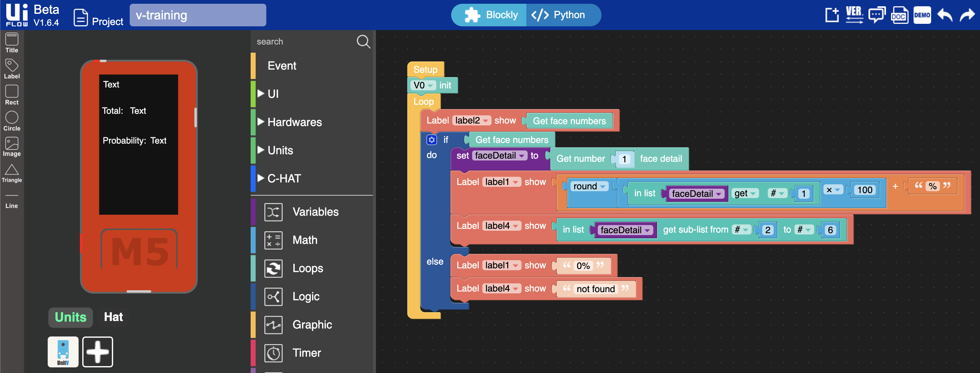Expand the C-HAT category

pyautogui.click(x=284, y=178)
